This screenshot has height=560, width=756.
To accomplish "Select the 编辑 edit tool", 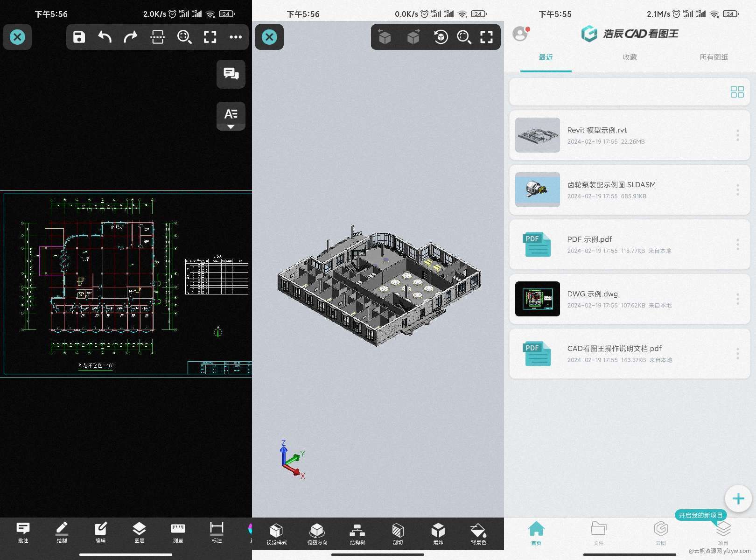I will pyautogui.click(x=100, y=532).
